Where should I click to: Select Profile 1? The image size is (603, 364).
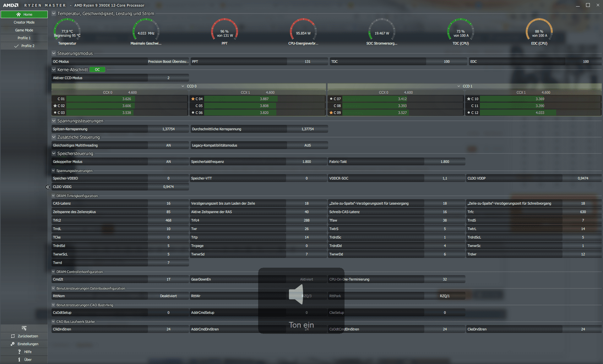[24, 38]
